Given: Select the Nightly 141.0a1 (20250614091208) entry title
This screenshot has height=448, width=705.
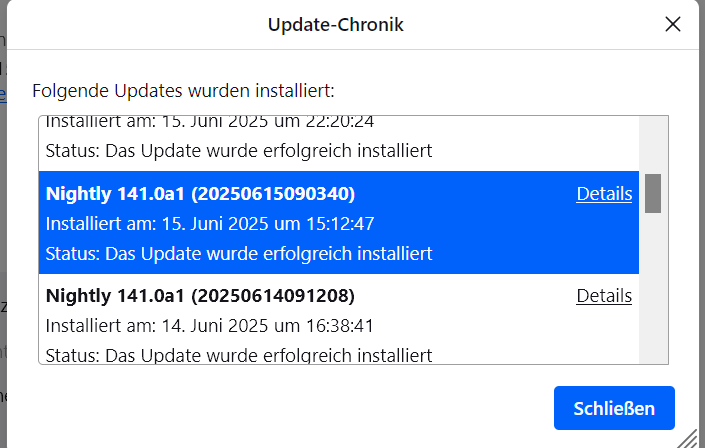Looking at the screenshot, I should pos(200,296).
